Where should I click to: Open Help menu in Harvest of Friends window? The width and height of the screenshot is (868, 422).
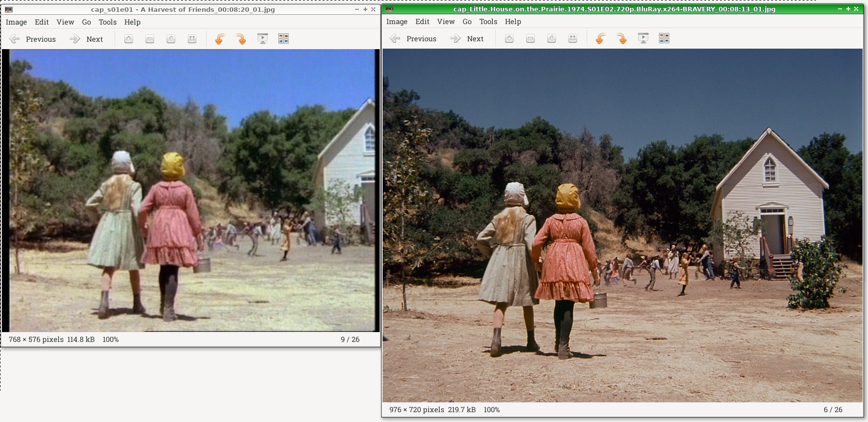tap(132, 22)
